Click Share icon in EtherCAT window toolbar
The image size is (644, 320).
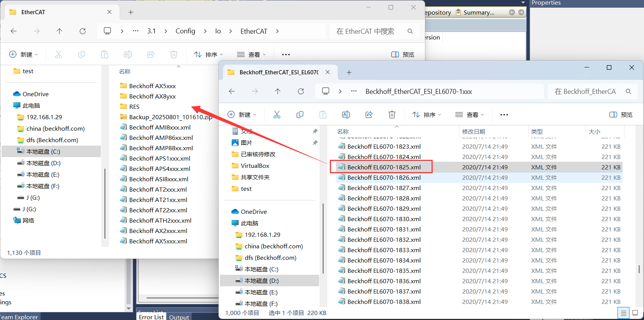151,54
